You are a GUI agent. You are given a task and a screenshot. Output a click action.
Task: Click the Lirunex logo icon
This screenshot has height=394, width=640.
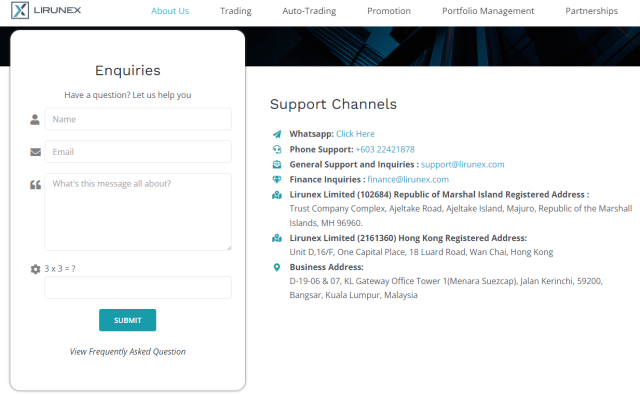point(20,10)
